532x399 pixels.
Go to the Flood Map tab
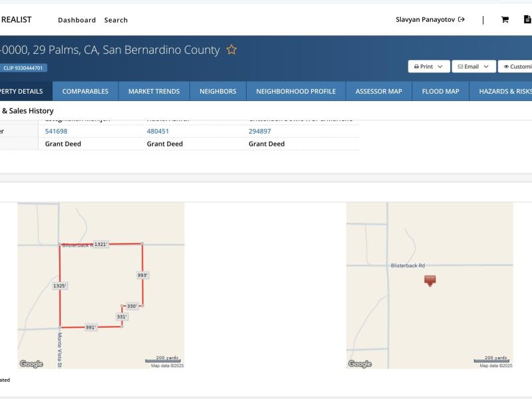point(440,91)
